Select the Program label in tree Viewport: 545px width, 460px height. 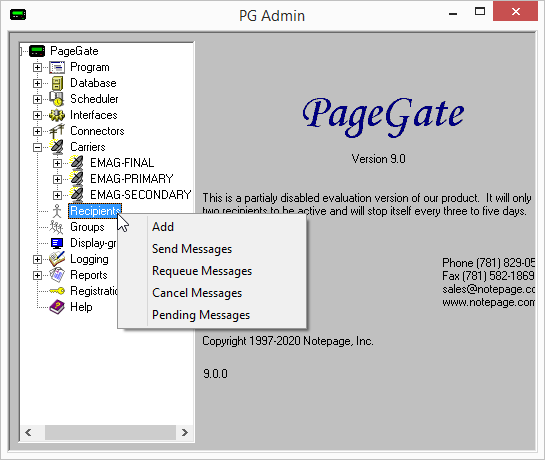(90, 67)
